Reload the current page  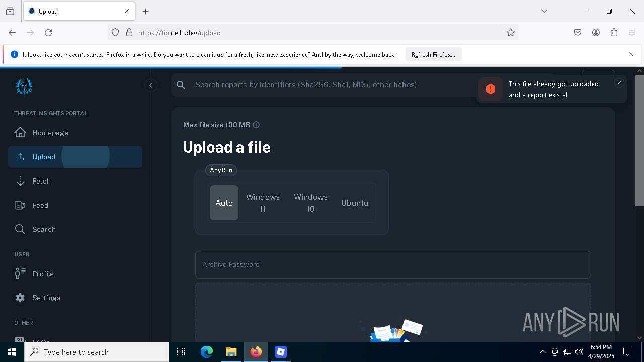pos(48,32)
